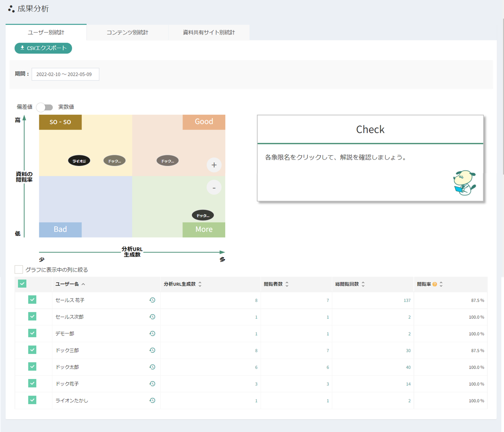This screenshot has height=432, width=504.
Task: Zoom in the chart with plus button
Action: (214, 165)
